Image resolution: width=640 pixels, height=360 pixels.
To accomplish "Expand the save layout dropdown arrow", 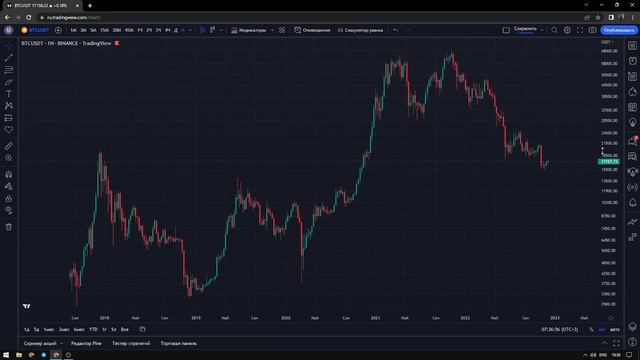I will coord(542,30).
